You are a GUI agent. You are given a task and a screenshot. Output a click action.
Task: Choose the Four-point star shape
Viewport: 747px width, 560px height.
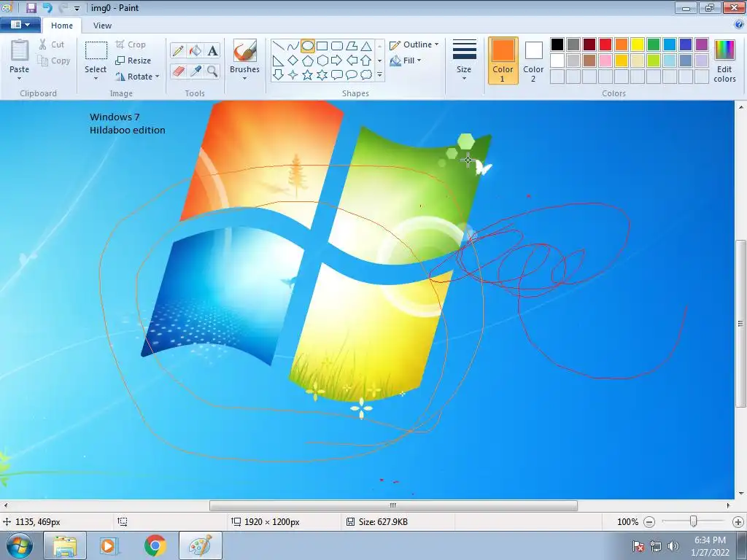click(x=293, y=75)
